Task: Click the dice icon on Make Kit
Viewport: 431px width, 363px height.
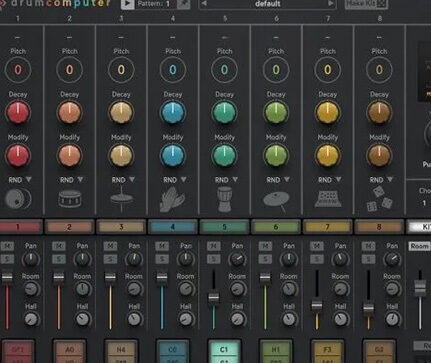Action: tap(382, 4)
